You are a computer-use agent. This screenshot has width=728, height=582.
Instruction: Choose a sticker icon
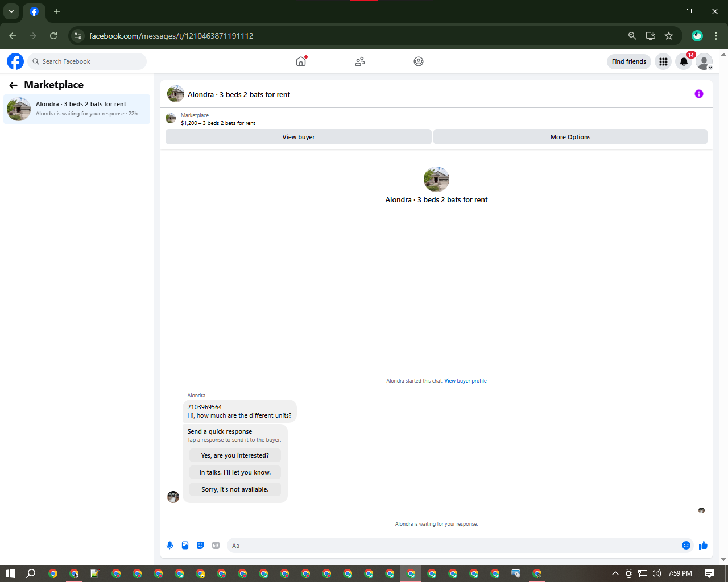click(x=200, y=546)
